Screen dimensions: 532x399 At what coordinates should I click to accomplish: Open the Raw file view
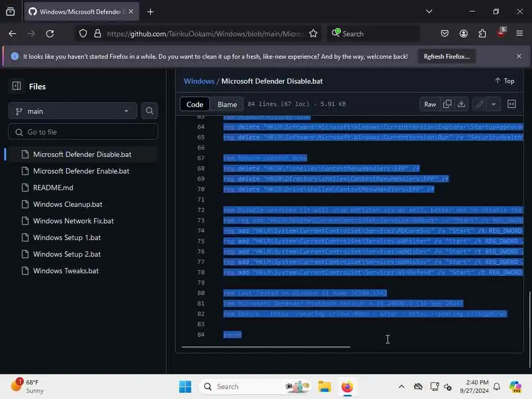pos(430,104)
